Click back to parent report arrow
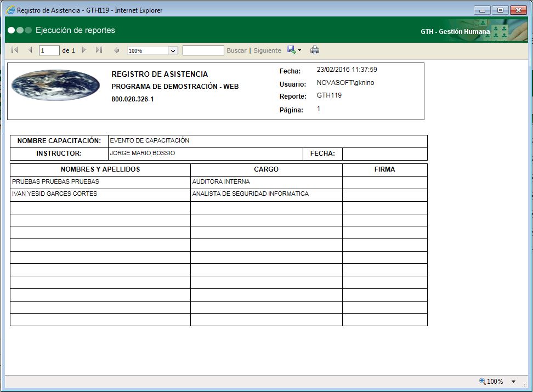 [117, 50]
